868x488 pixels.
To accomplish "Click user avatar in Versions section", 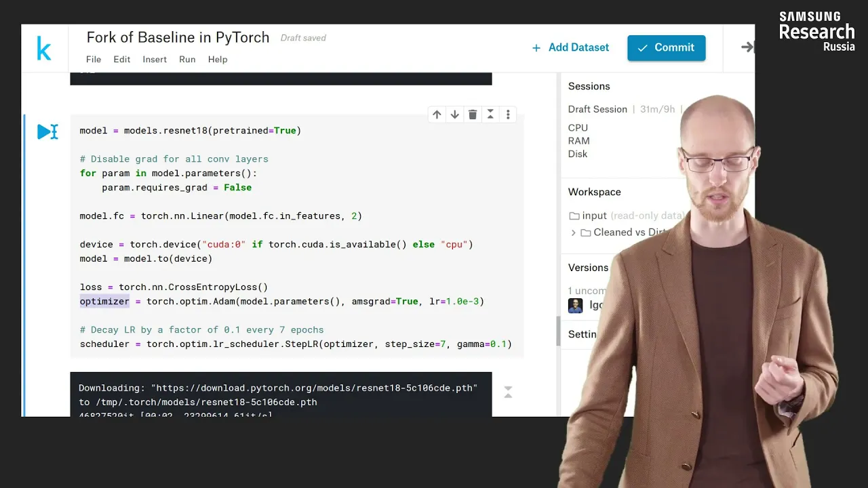I will (575, 305).
